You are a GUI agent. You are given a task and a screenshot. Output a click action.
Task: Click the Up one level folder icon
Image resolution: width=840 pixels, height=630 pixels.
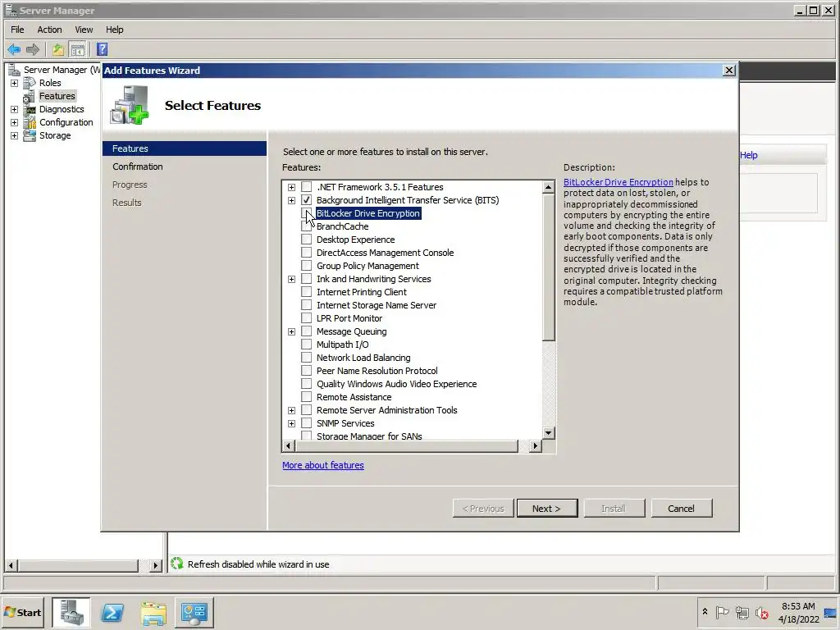(x=58, y=50)
